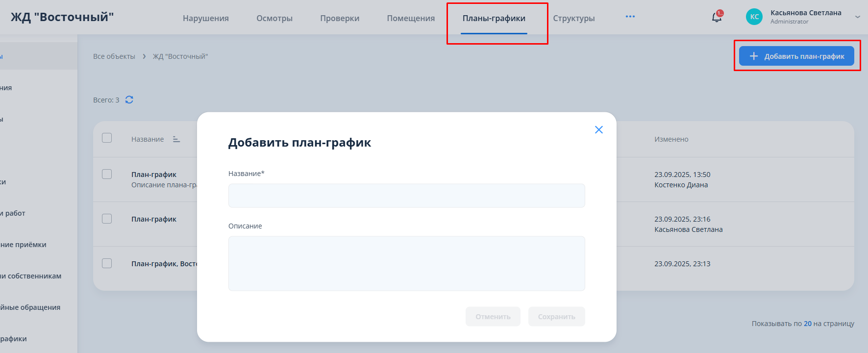Click into the Описание text area
Screen dimensions: 868x353
pyautogui.click(x=406, y=263)
